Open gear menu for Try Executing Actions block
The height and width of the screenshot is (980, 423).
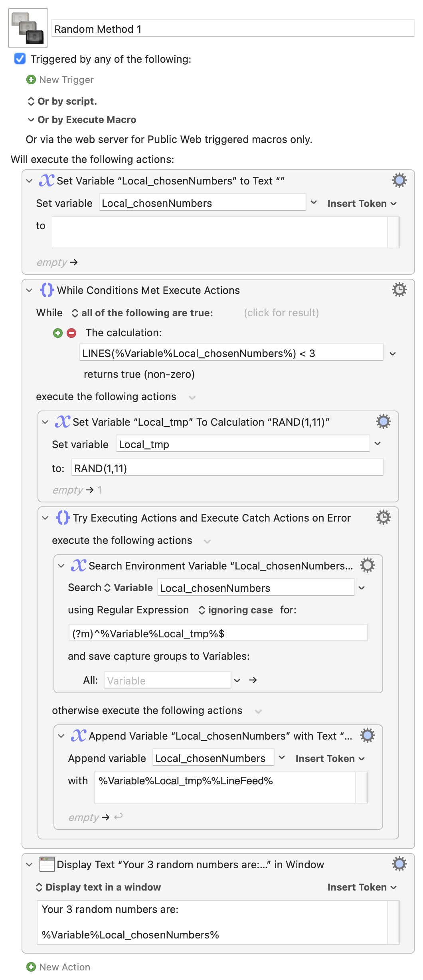pos(383,518)
